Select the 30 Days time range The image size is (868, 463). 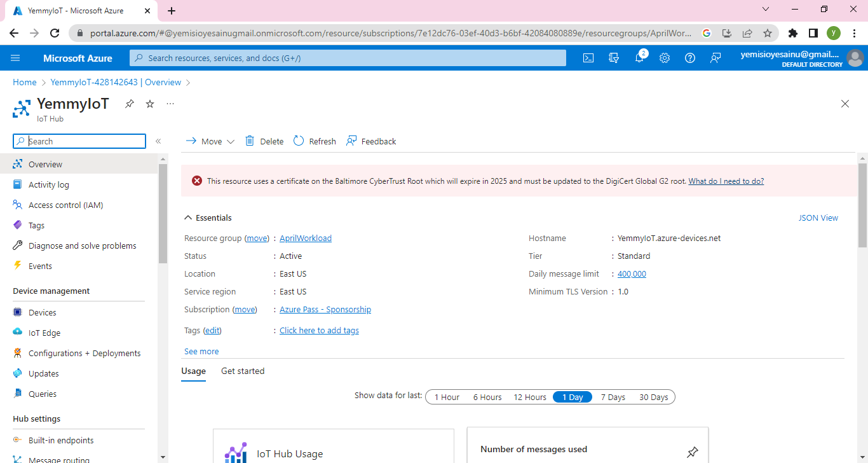[654, 397]
